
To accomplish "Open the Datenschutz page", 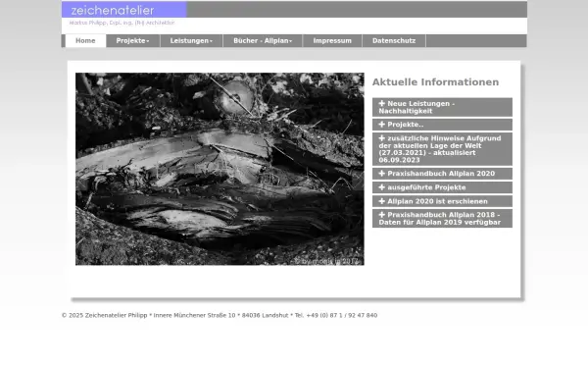I will 394,40.
